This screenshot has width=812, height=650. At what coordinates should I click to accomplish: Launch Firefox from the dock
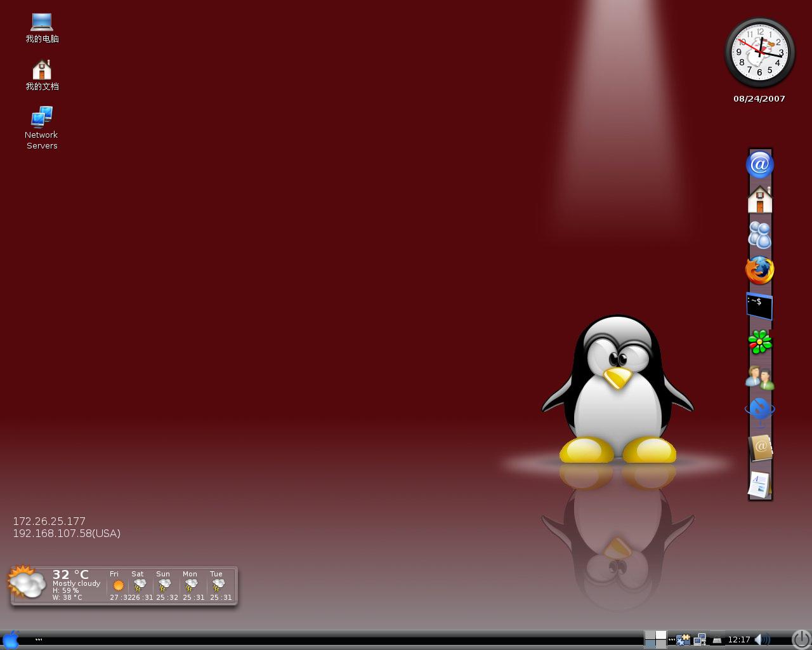(760, 270)
